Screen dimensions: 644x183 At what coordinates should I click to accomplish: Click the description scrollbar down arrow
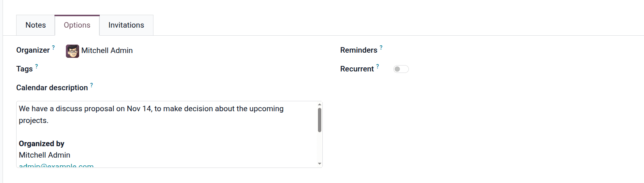(x=319, y=163)
